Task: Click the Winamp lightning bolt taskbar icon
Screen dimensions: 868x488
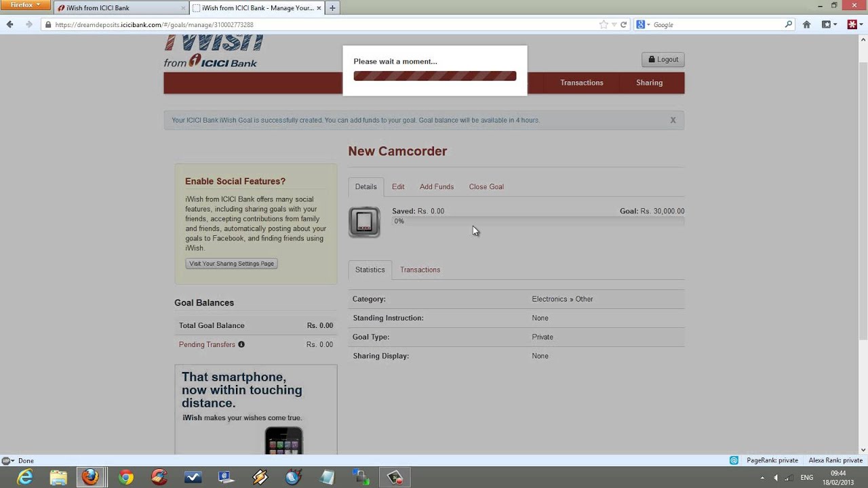Action: pyautogui.click(x=260, y=477)
